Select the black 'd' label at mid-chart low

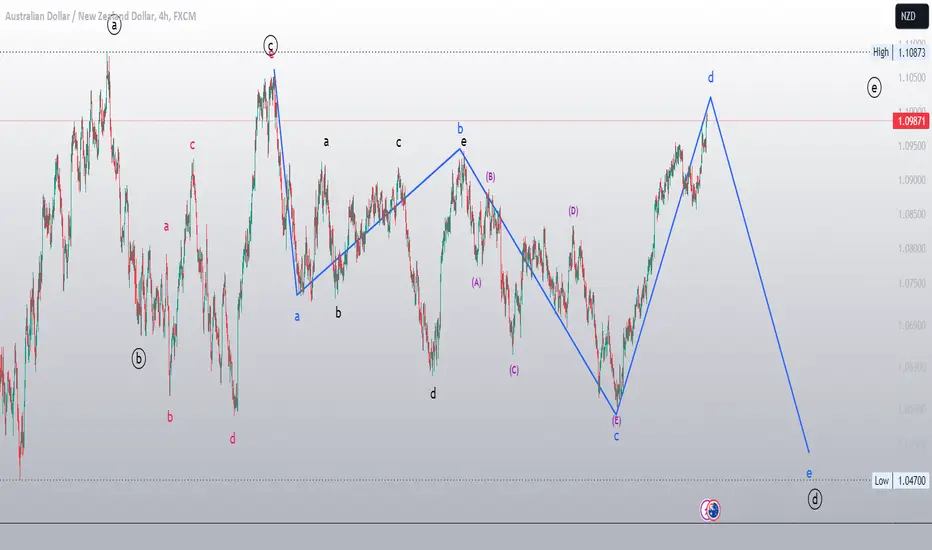click(433, 394)
